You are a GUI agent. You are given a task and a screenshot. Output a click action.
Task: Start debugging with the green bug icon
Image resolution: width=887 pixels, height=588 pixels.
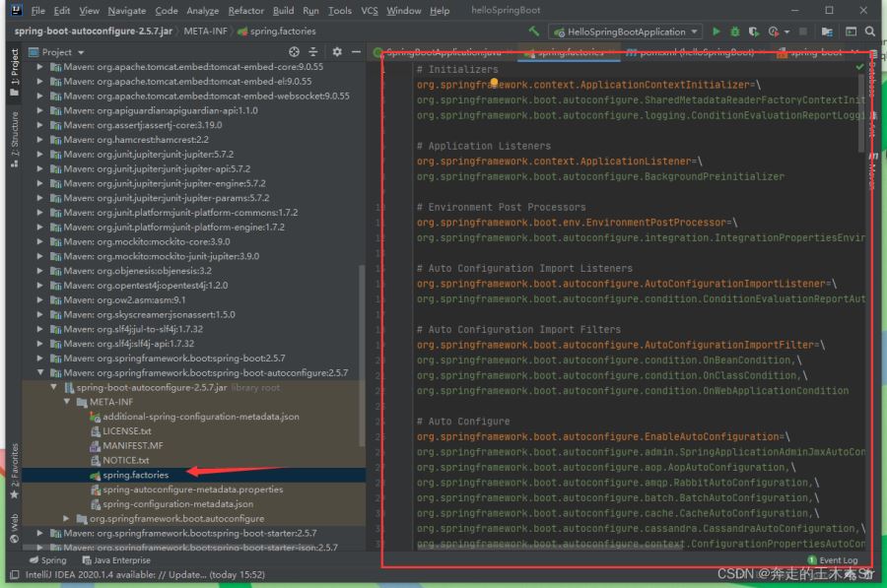tap(735, 32)
